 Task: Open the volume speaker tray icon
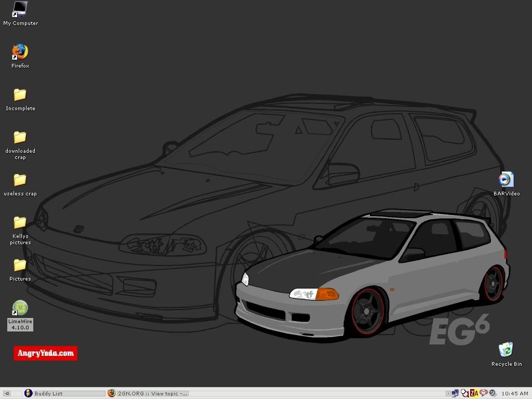coord(493,393)
